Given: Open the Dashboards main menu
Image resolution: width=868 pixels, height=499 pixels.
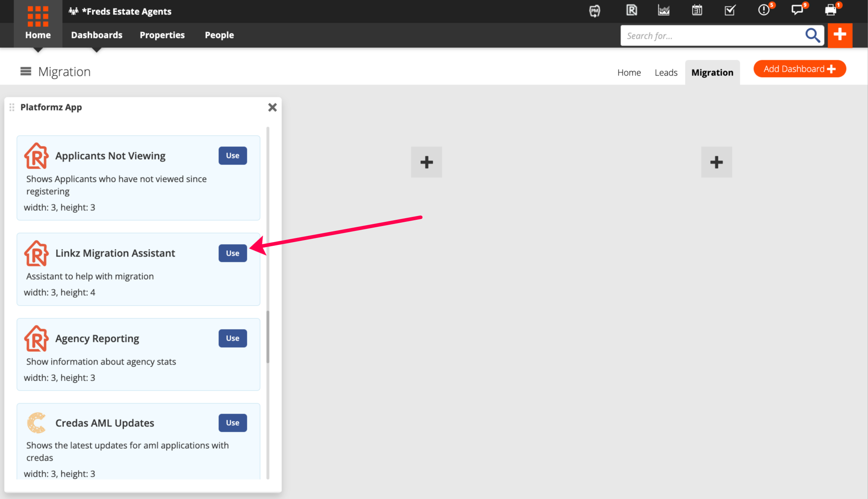Looking at the screenshot, I should click(x=97, y=35).
